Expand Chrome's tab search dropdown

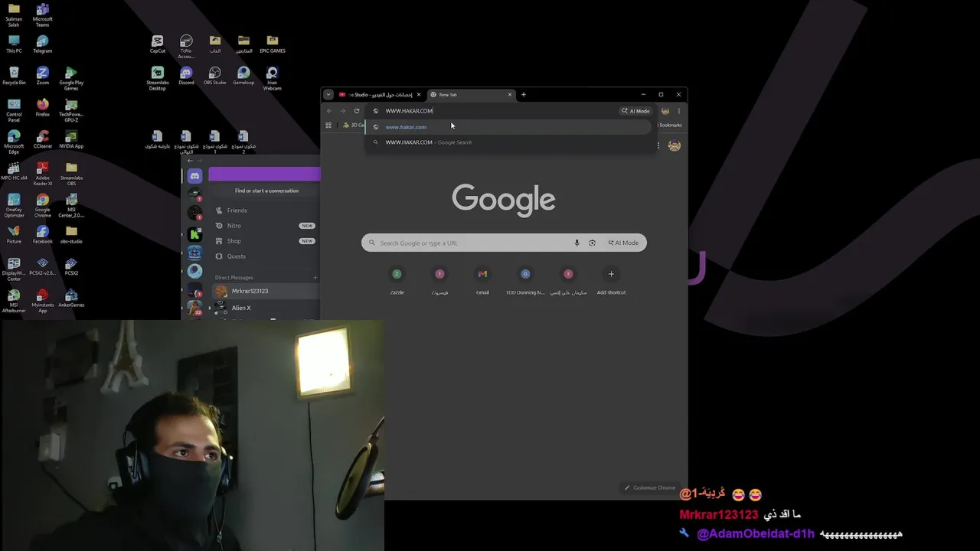point(328,95)
